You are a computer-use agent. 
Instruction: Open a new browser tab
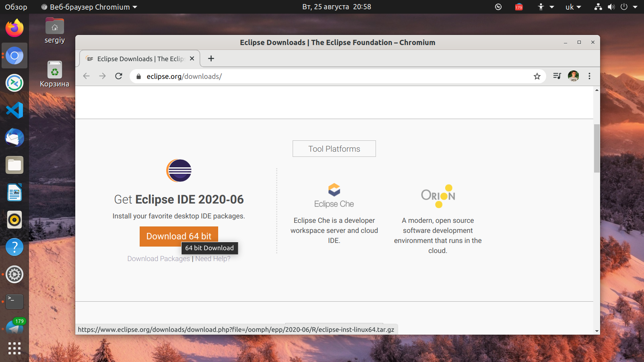click(211, 59)
